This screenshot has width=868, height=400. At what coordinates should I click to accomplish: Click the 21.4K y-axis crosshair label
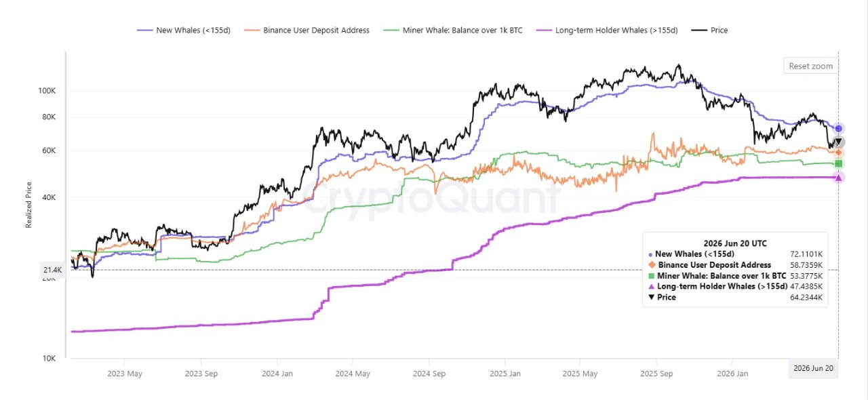(x=53, y=271)
